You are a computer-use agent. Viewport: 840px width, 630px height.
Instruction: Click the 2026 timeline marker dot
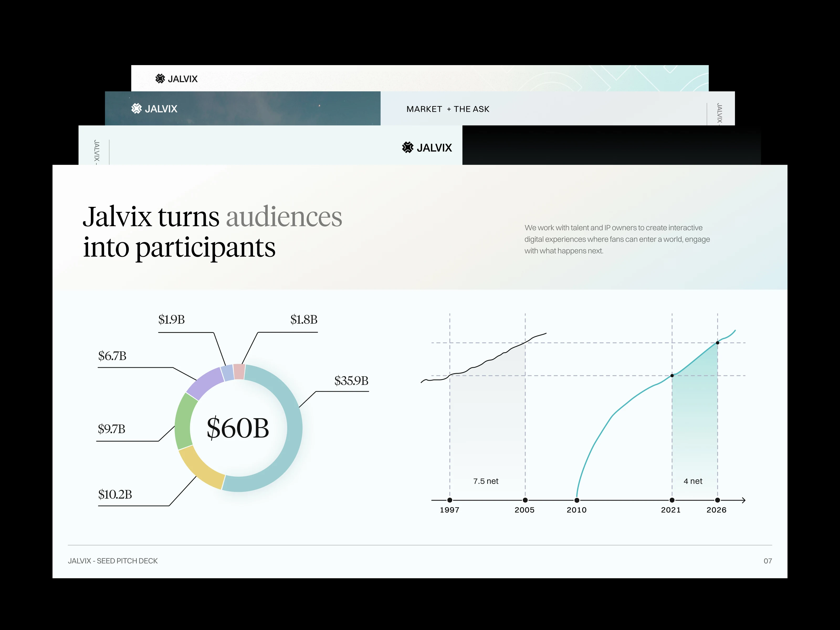717,500
